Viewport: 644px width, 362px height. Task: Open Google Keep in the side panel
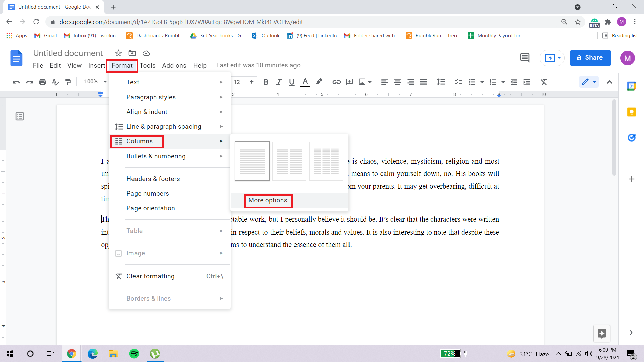click(632, 112)
